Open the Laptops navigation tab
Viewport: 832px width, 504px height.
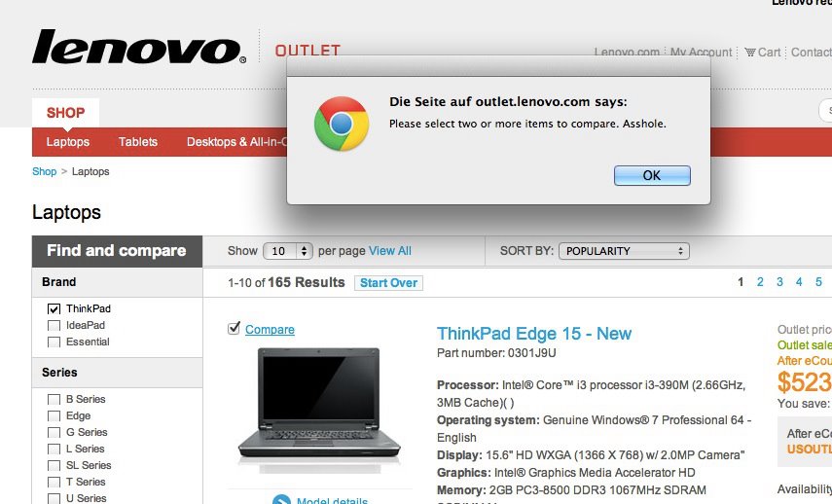68,142
